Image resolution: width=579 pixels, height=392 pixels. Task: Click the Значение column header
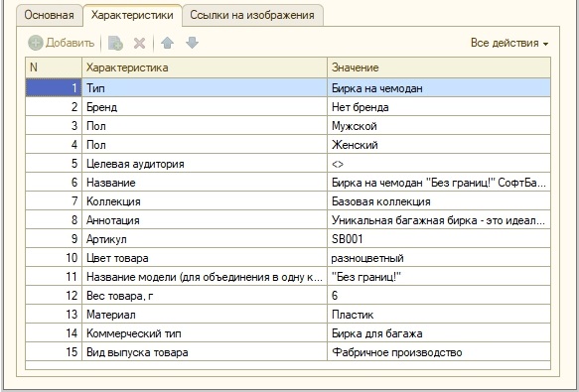coord(439,67)
